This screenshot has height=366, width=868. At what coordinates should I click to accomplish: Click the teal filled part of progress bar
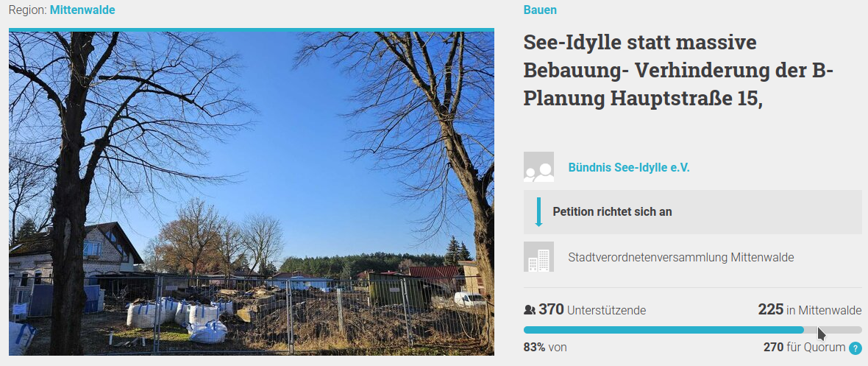point(662,330)
